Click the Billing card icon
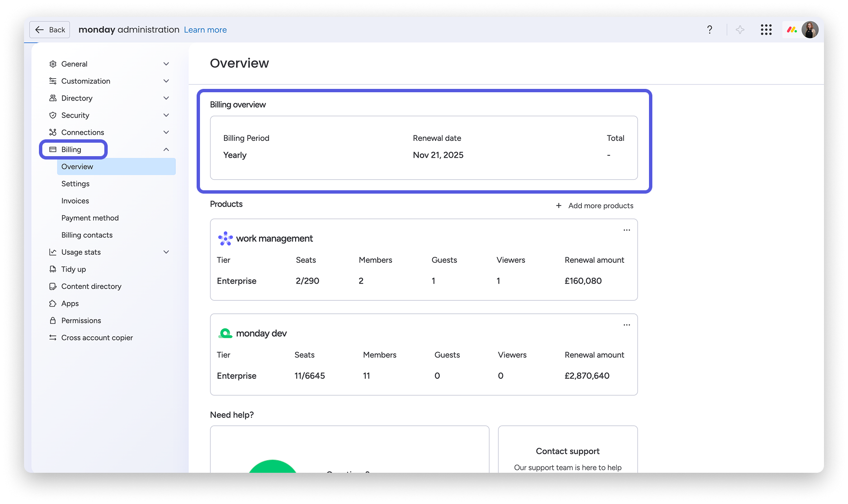Viewport: 848px width, 504px height. tap(53, 149)
